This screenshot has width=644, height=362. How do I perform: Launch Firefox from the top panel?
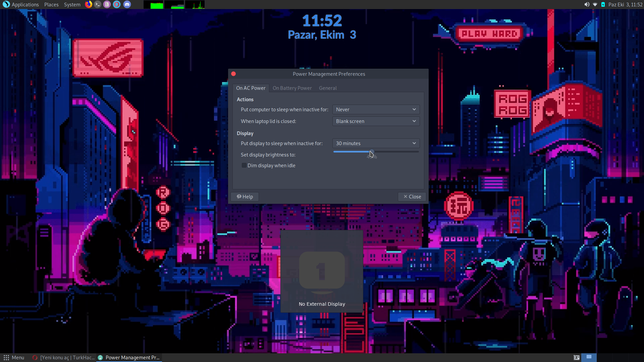coord(89,4)
